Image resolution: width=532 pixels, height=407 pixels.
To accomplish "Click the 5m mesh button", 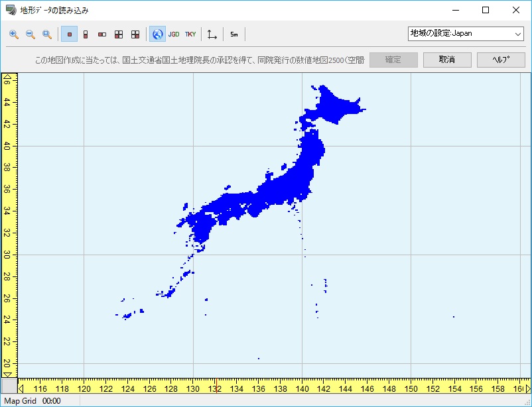I will pyautogui.click(x=234, y=34).
